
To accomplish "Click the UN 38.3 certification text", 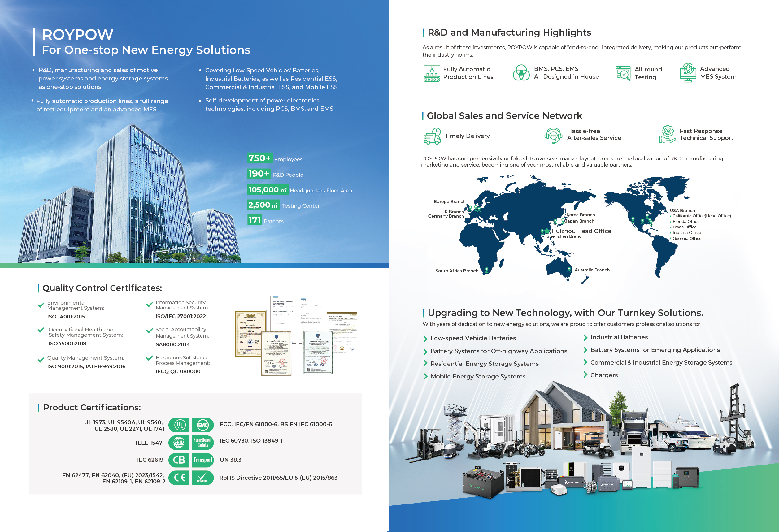I will point(231,460).
